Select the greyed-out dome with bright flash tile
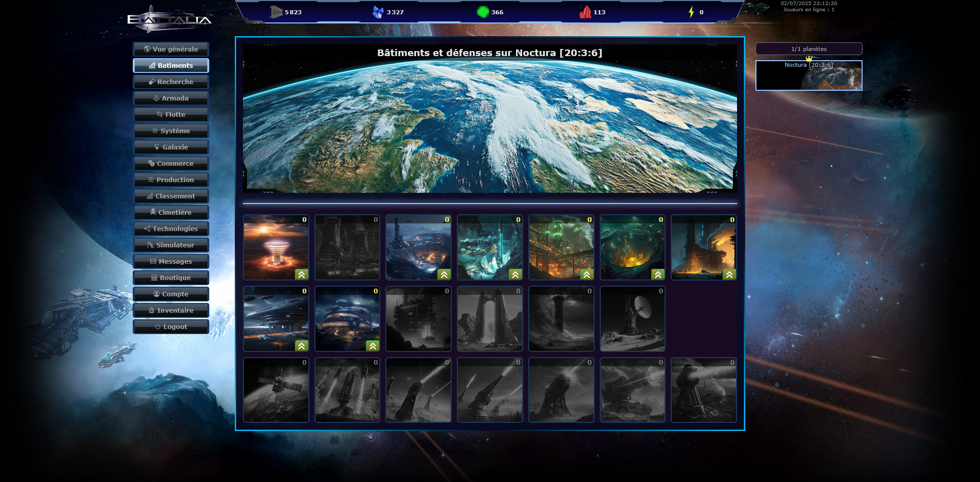 click(x=561, y=390)
